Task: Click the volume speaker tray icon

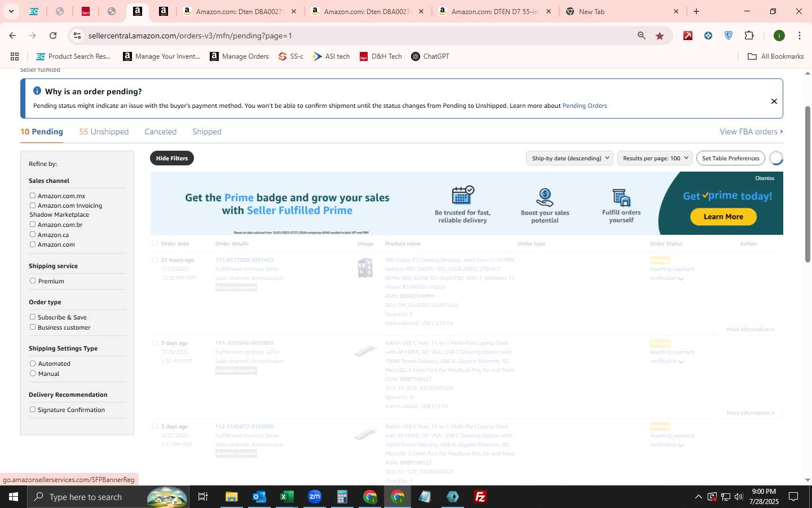Action: coord(739,497)
